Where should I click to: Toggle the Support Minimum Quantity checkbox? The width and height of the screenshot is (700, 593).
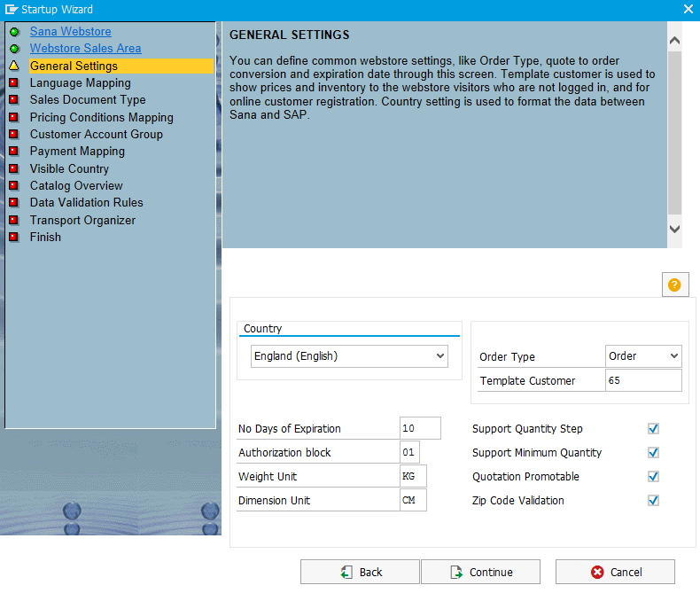[653, 453]
